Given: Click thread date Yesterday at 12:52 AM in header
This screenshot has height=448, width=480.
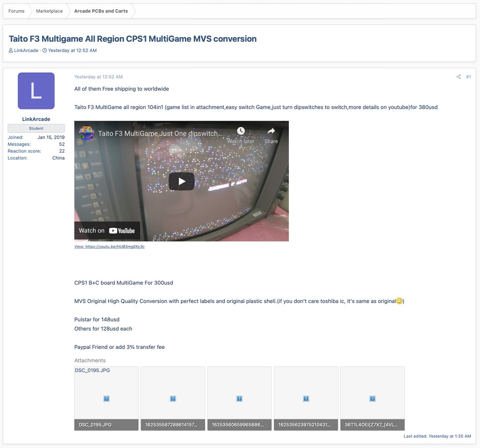Looking at the screenshot, I should (x=72, y=50).
